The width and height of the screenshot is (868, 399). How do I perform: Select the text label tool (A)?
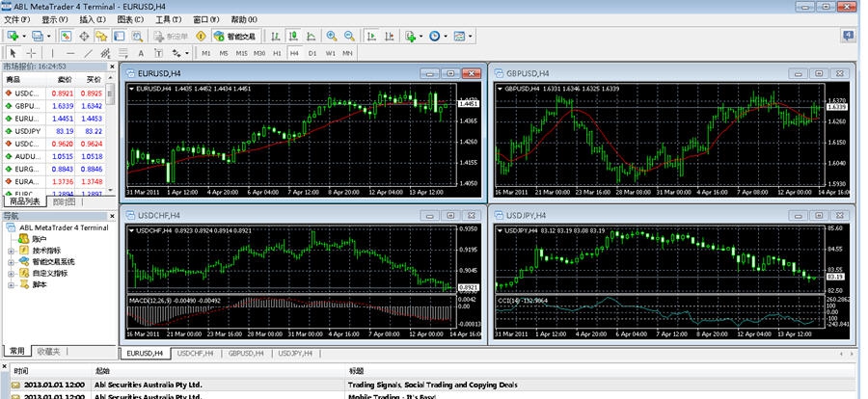click(x=141, y=53)
